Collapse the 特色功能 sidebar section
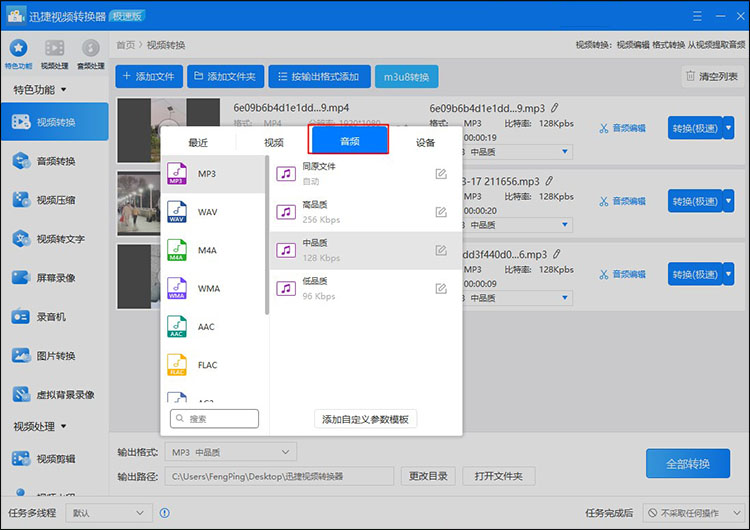 [64, 89]
